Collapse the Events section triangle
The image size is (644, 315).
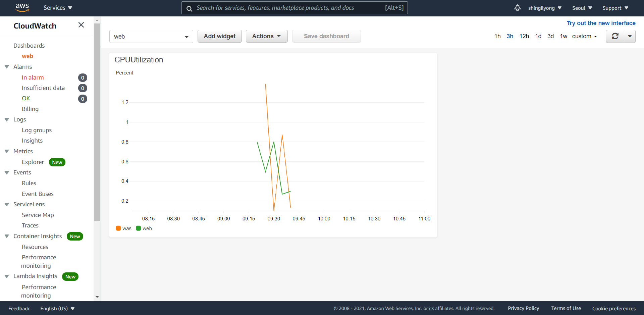point(7,172)
